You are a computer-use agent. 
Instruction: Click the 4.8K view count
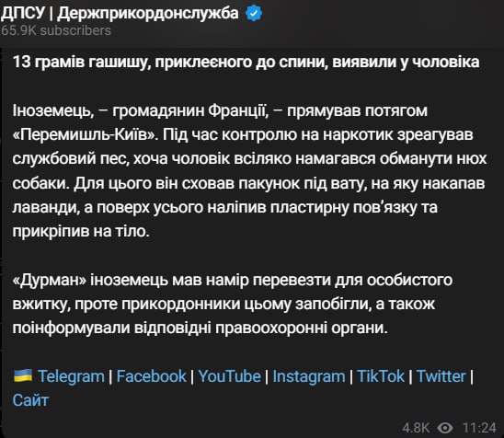(416, 428)
